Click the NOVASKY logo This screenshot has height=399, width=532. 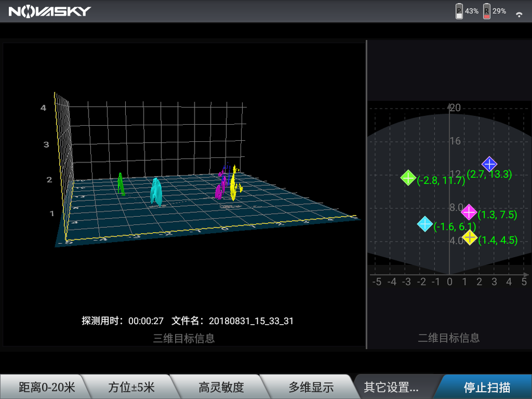tap(49, 11)
